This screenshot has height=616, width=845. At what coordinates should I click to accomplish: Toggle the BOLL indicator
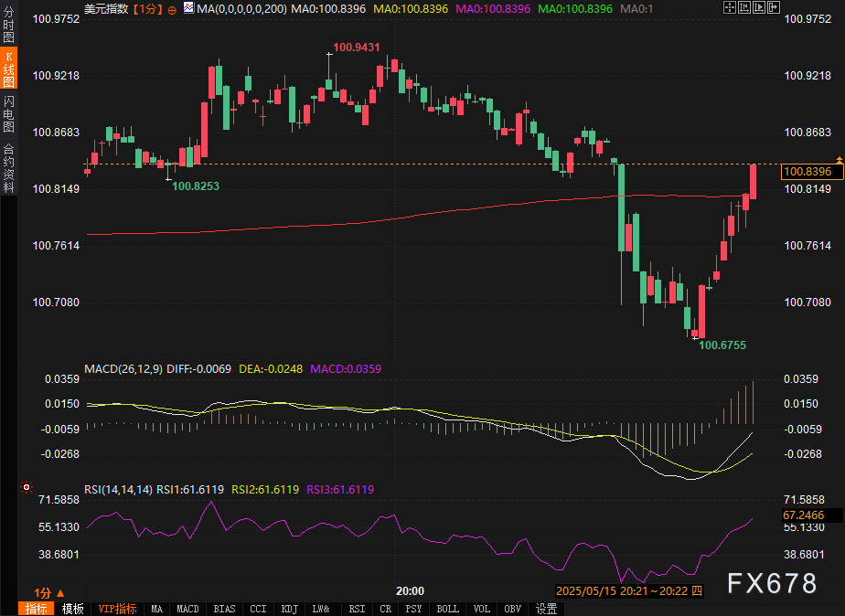(x=447, y=609)
